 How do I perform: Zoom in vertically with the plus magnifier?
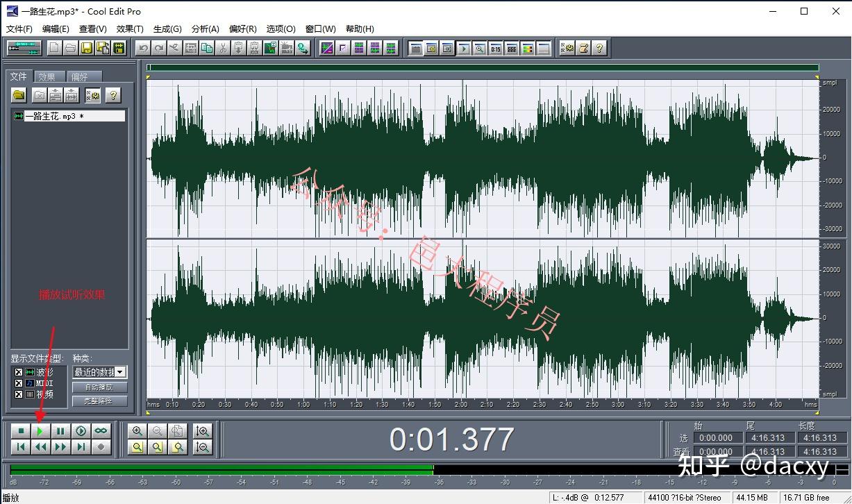tap(203, 431)
